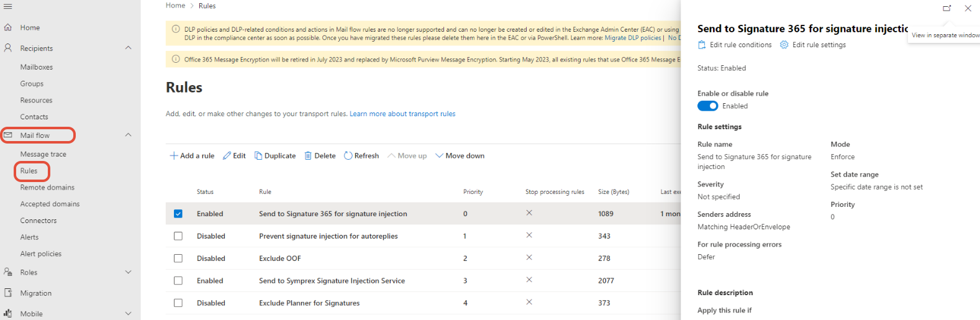The height and width of the screenshot is (320, 980).
Task: Check the Send to Symprex rule checkbox
Action: (x=178, y=281)
